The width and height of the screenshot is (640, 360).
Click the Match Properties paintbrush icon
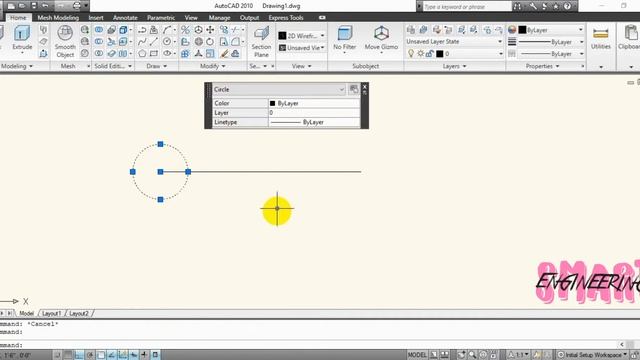pos(224,53)
